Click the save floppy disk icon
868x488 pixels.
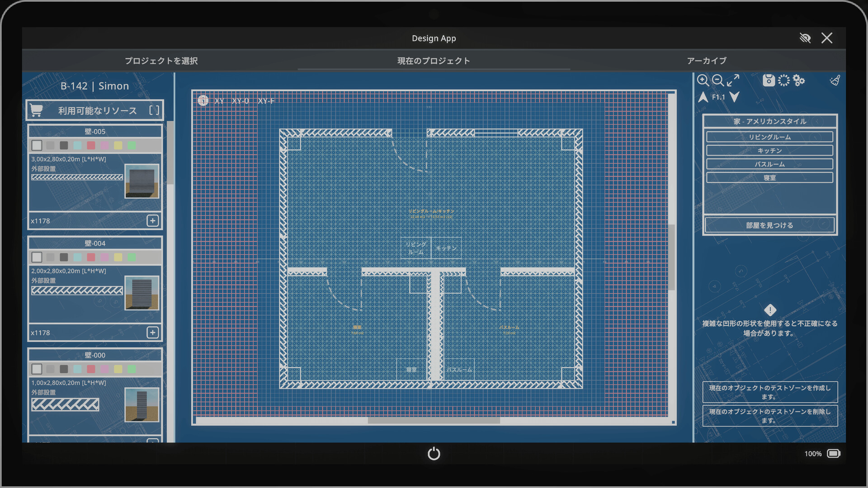pyautogui.click(x=769, y=80)
